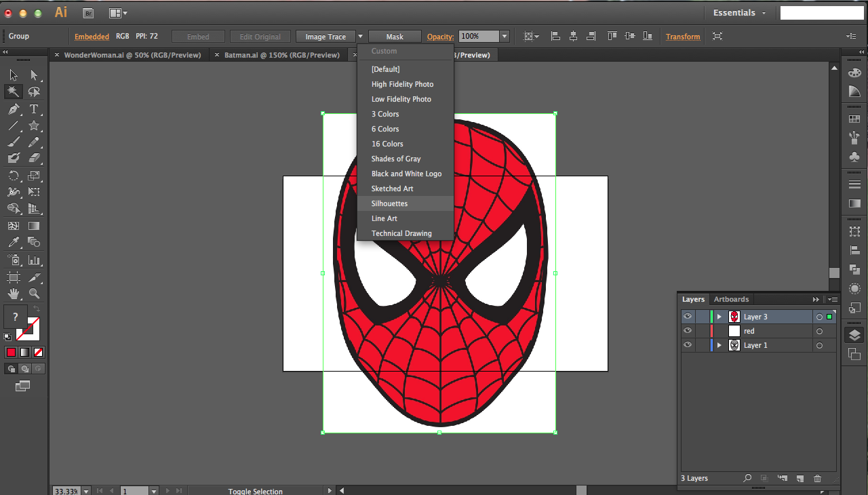Select the Pencil tool
This screenshot has height=495, width=868.
(34, 142)
